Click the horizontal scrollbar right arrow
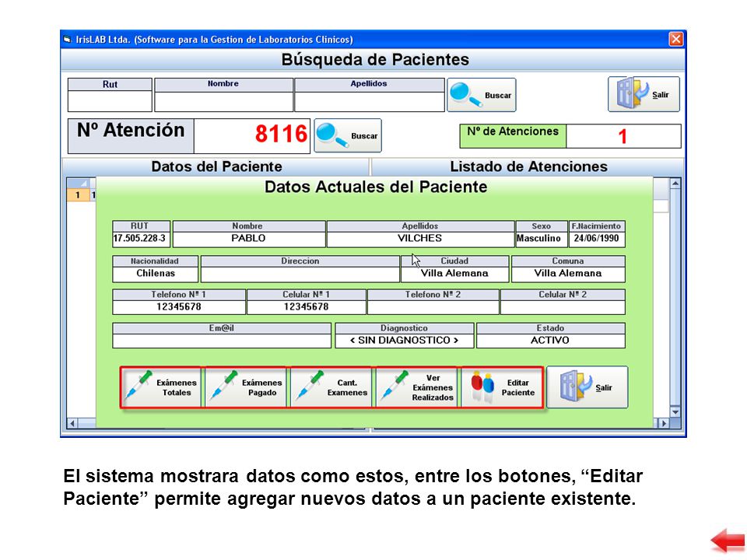Image resolution: width=747 pixels, height=560 pixels. [x=664, y=423]
